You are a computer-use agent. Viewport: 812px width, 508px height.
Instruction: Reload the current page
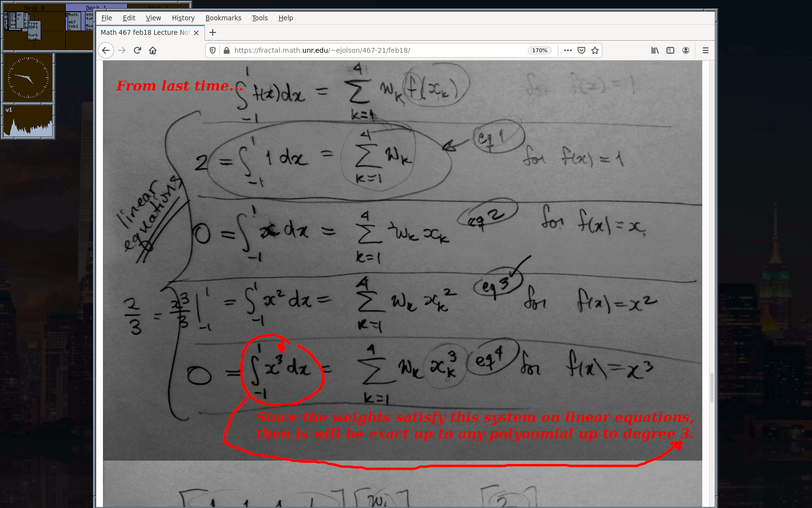click(x=137, y=50)
